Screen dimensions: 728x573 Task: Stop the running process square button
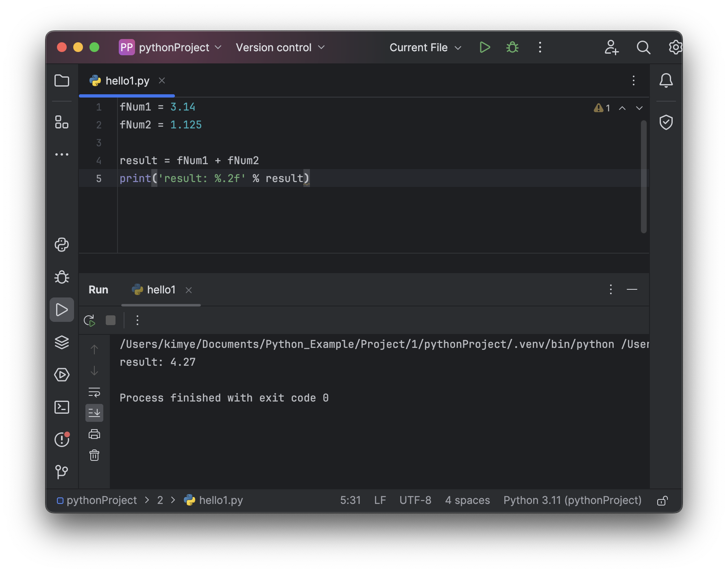[x=111, y=321]
